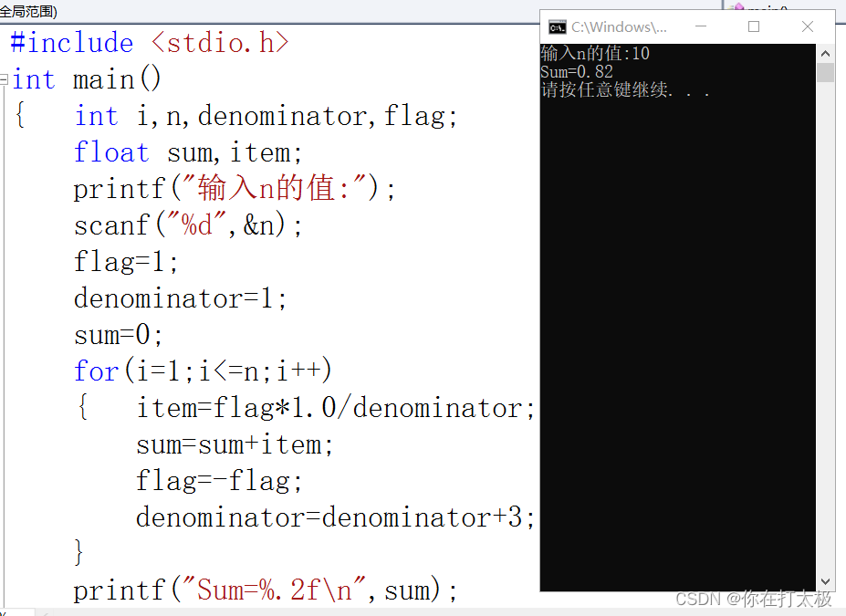Viewport: 846px width, 616px height.
Task: Click the 'denominator=denominator+3;' line
Action: pyautogui.click(x=335, y=517)
